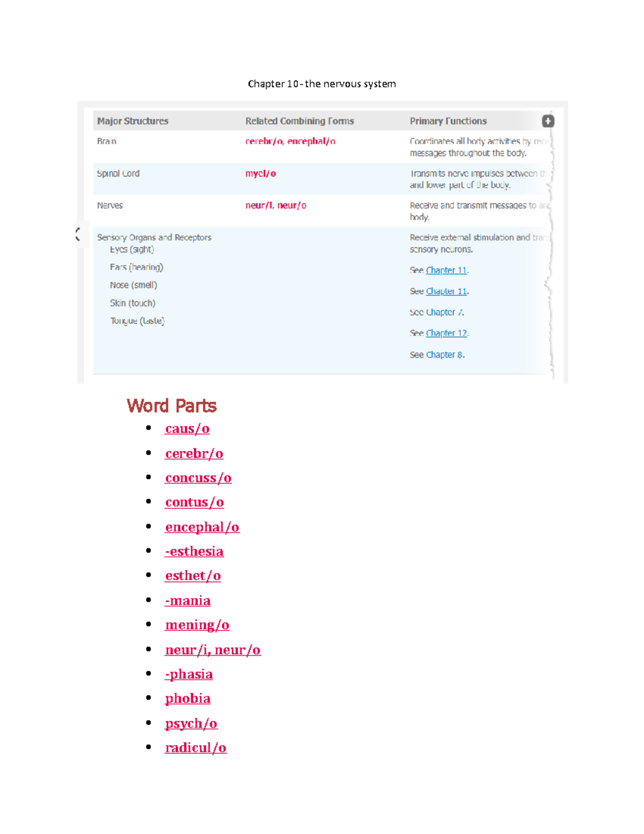Select the contus/o link
The height and width of the screenshot is (834, 644).
(x=194, y=503)
